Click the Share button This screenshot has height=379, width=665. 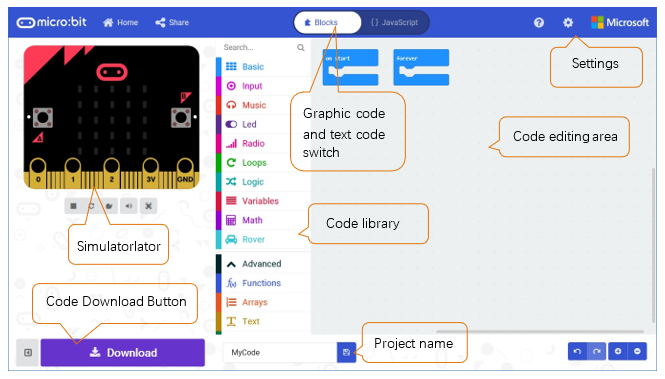(x=172, y=22)
